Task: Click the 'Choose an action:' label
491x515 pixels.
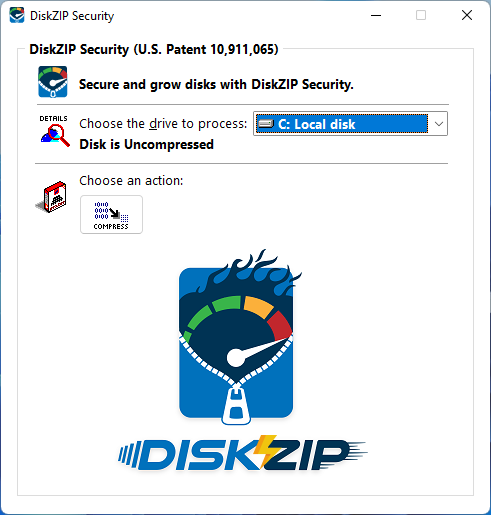Action: tap(131, 181)
